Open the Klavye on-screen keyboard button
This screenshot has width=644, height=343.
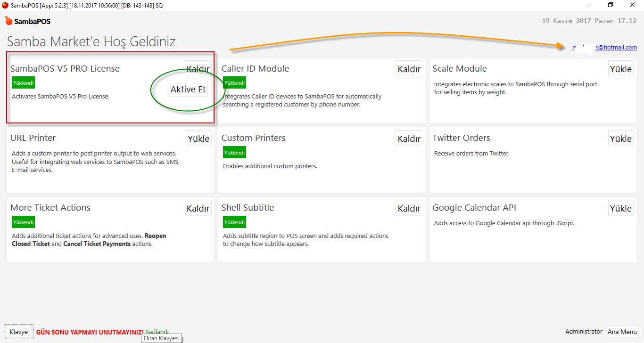19,332
